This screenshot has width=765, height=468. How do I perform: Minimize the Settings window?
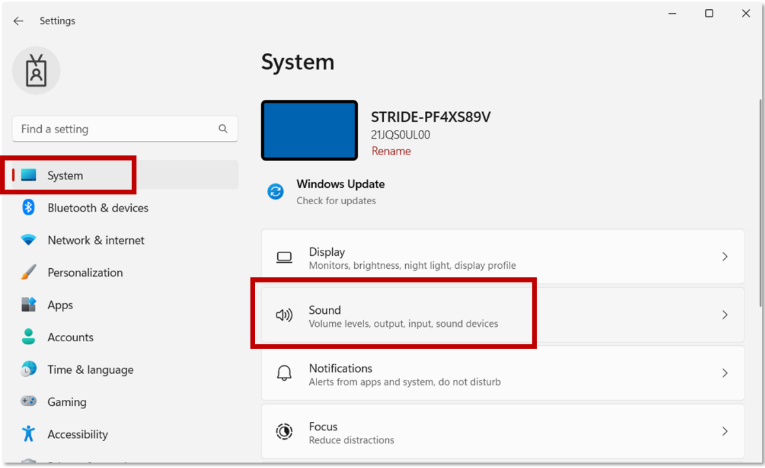(x=672, y=14)
